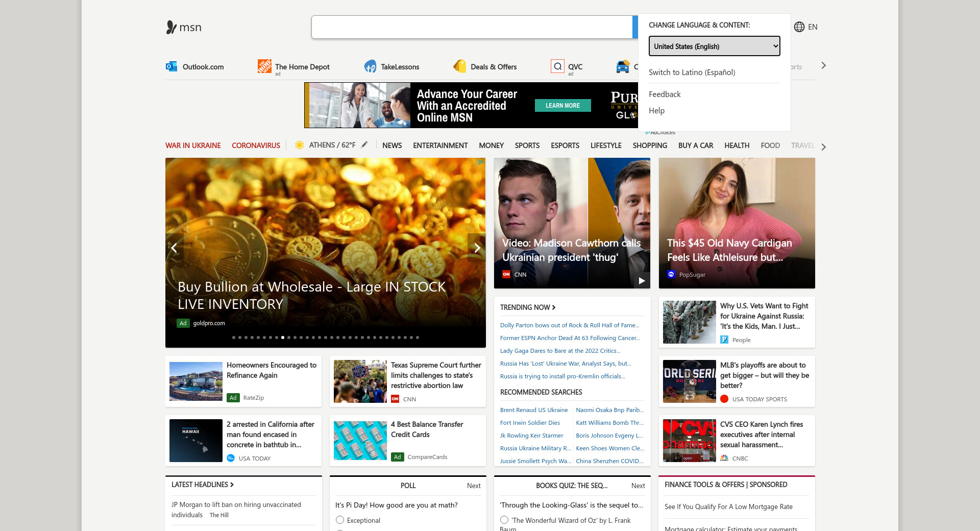Viewport: 980px width, 531px height.
Task: Open the Deals & Offers tag icon
Action: (460, 66)
